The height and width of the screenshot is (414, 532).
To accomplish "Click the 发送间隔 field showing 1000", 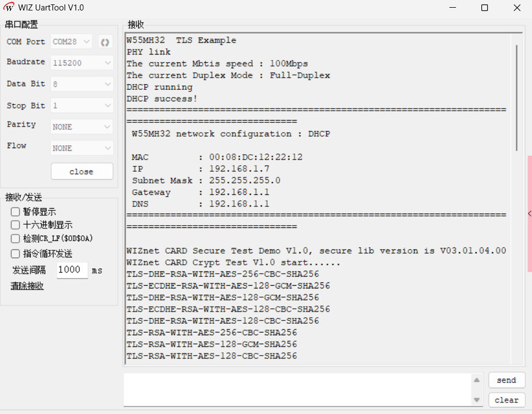I will click(72, 270).
